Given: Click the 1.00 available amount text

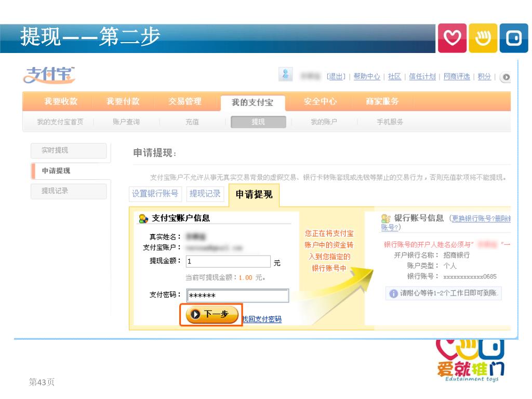Looking at the screenshot, I should [x=245, y=278].
